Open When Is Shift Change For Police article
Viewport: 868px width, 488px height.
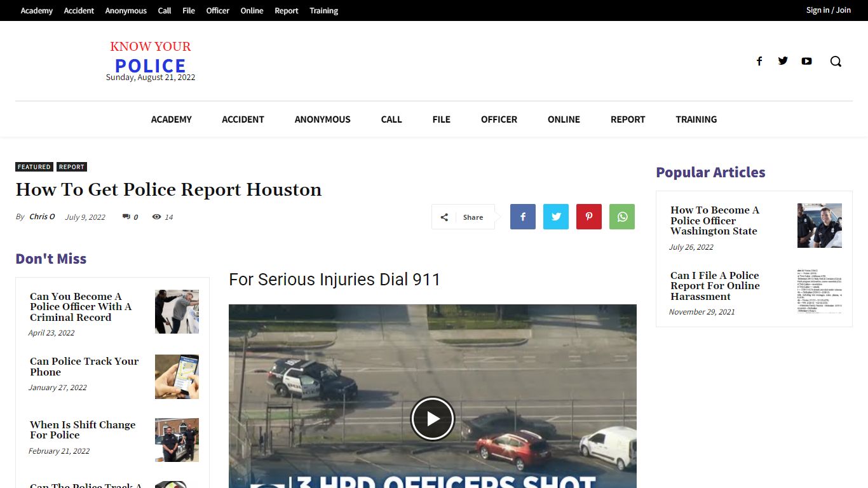click(83, 430)
